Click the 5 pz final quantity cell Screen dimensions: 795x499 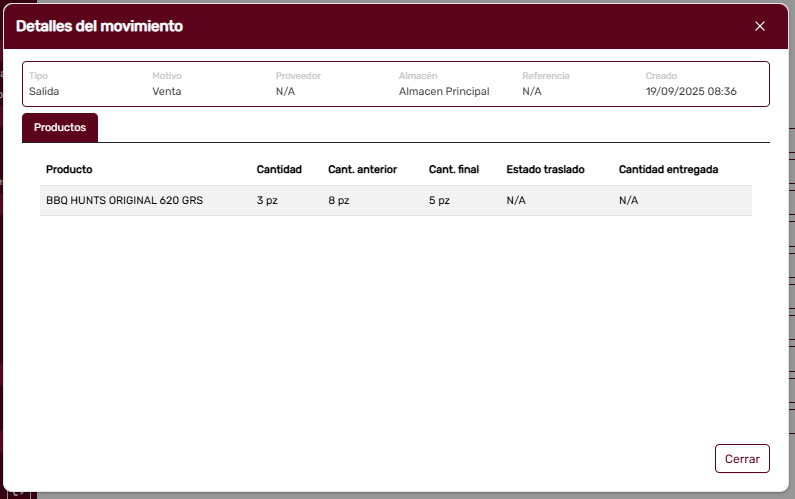[x=439, y=200]
